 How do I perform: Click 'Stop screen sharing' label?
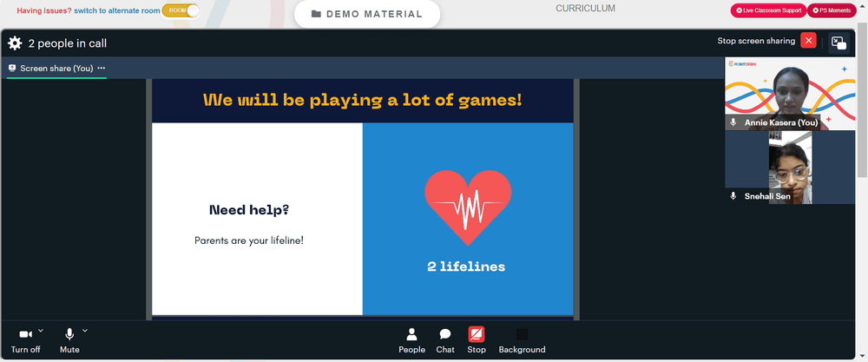point(756,41)
